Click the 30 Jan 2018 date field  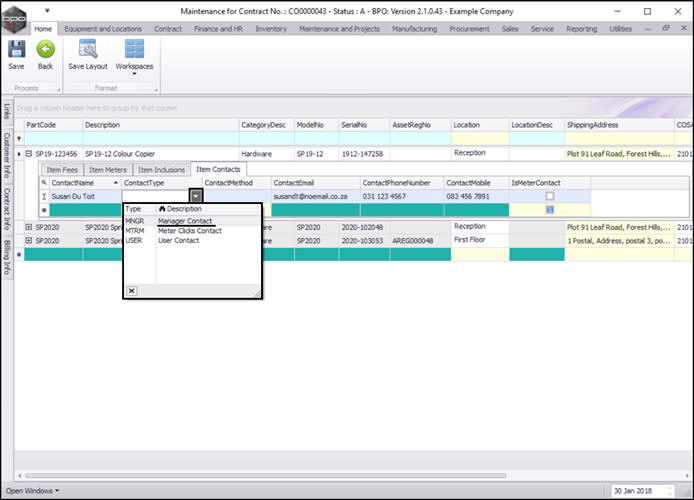[638, 491]
